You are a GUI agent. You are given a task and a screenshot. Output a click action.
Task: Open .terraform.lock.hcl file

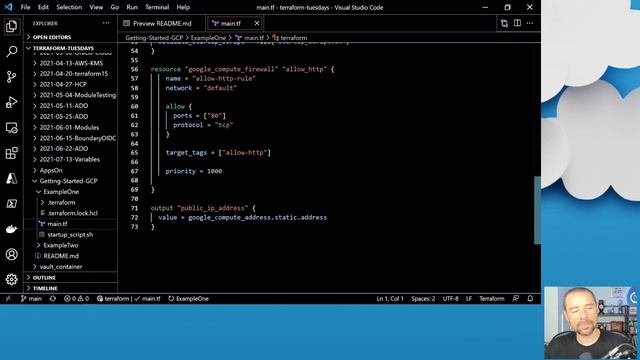tap(72, 213)
